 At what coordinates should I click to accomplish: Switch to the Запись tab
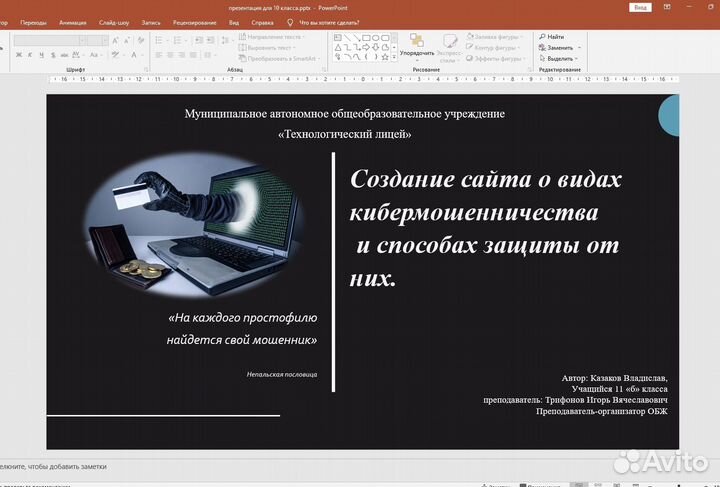151,22
